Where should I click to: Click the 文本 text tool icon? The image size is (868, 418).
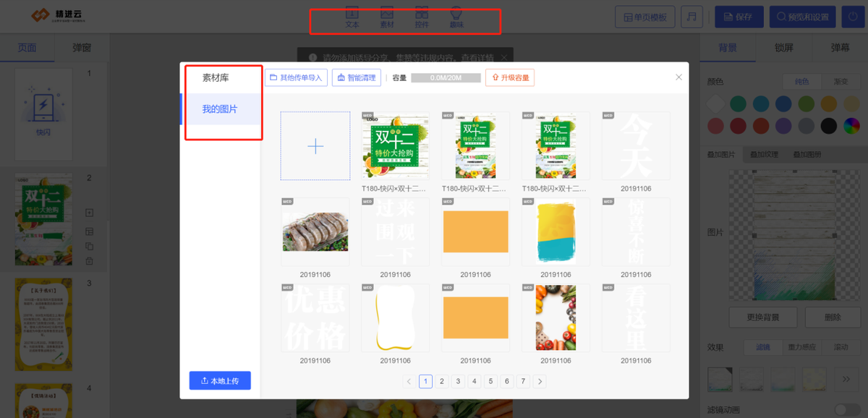click(352, 17)
